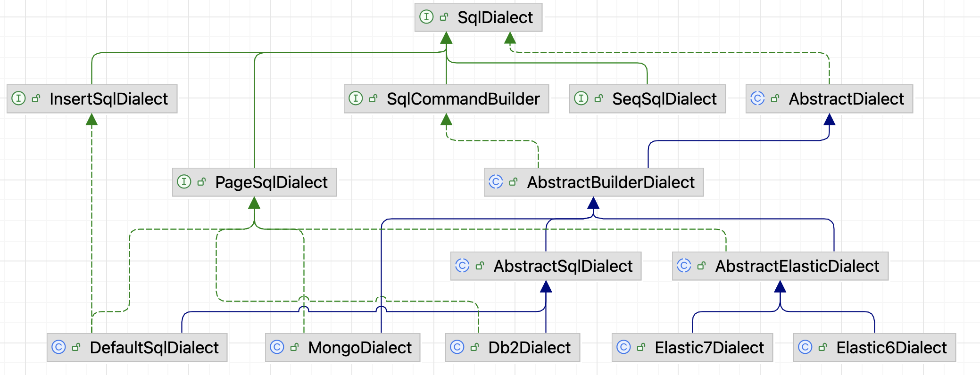Click the interface icon on PageSqlDialect

click(184, 182)
